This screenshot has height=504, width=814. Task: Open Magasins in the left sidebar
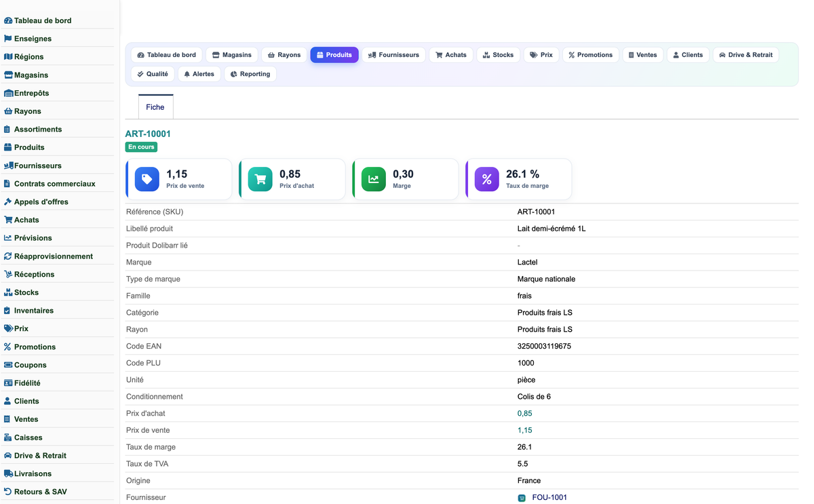[31, 75]
